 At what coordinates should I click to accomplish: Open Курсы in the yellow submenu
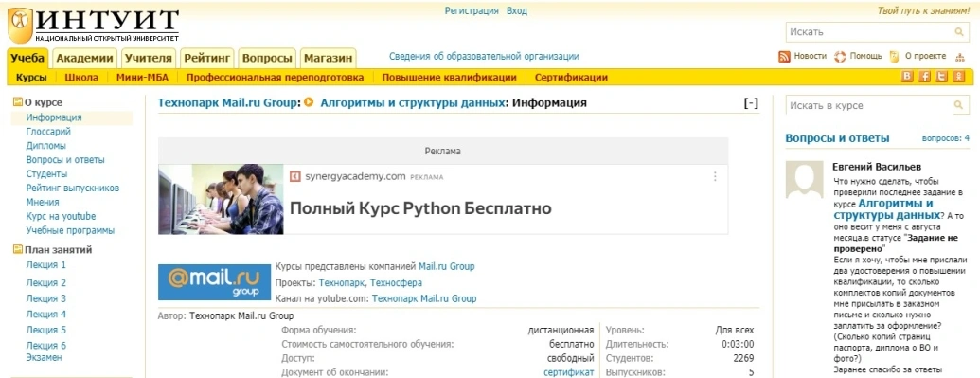click(x=31, y=78)
